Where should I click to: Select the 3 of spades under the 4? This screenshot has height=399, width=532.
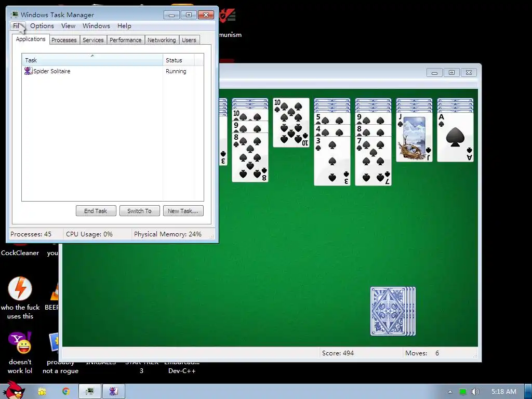coord(332,161)
